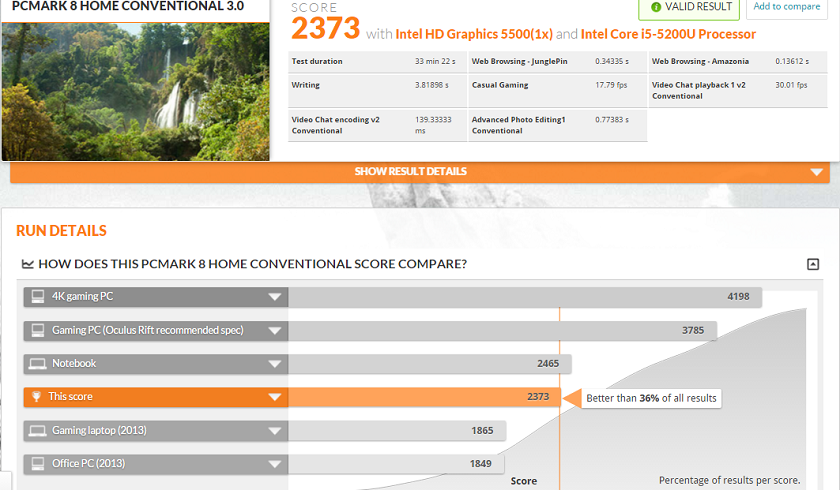This screenshot has width=840, height=490.
Task: Click the chart icon beside score comparison heading
Action: click(x=27, y=264)
